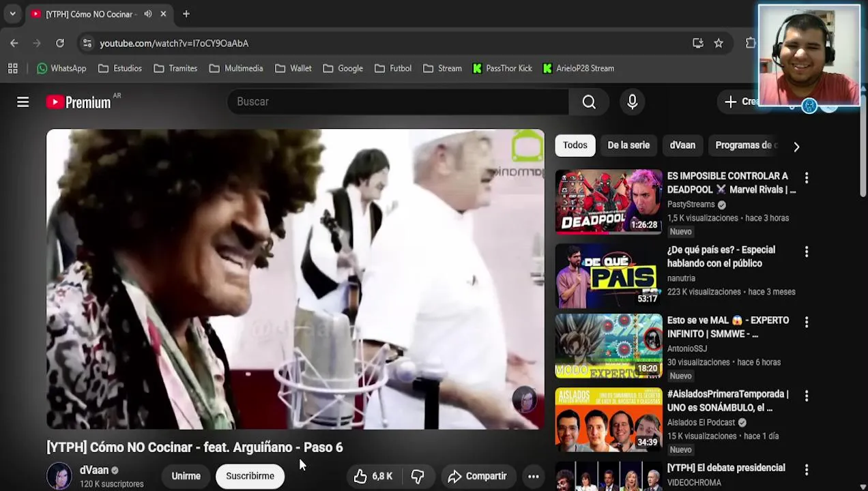Open the Compartir share button
Screen dimensions: 868x491
[477, 476]
